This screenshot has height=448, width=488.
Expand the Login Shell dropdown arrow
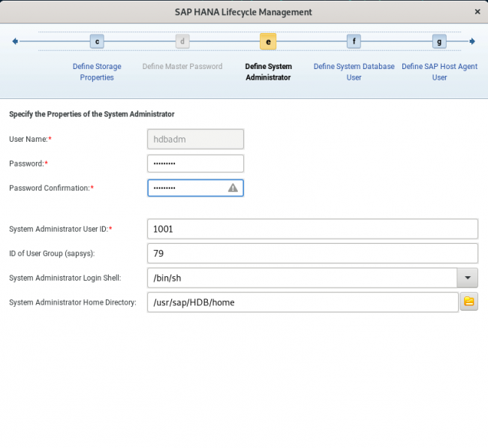(468, 278)
